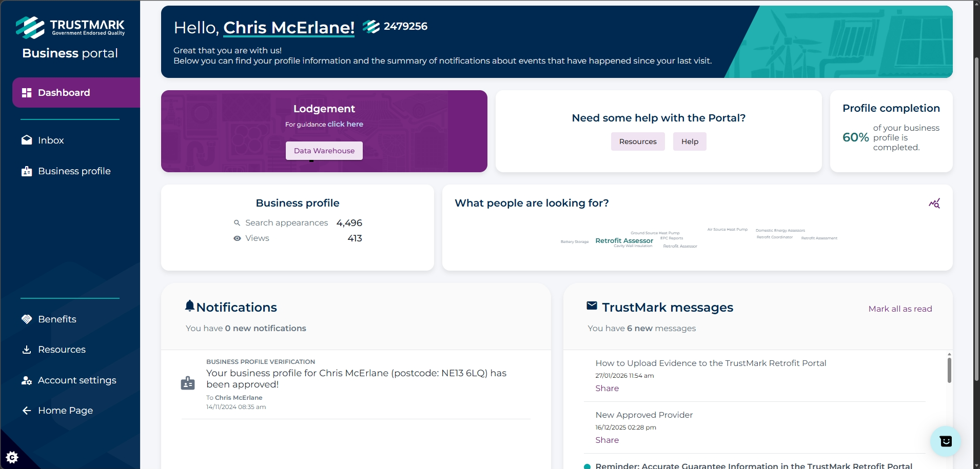
Task: Click the 14/11/2024 08:35 am notification timestamp
Action: pyautogui.click(x=236, y=407)
